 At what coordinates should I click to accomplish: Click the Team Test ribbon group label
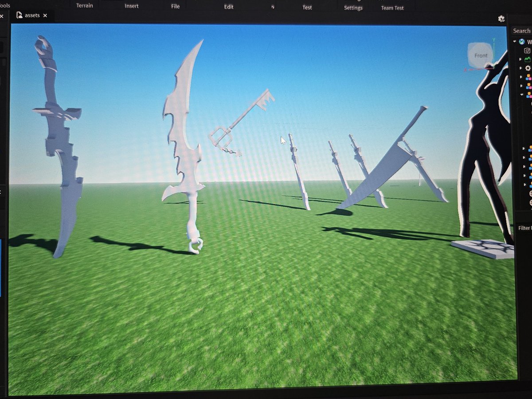[x=392, y=8]
